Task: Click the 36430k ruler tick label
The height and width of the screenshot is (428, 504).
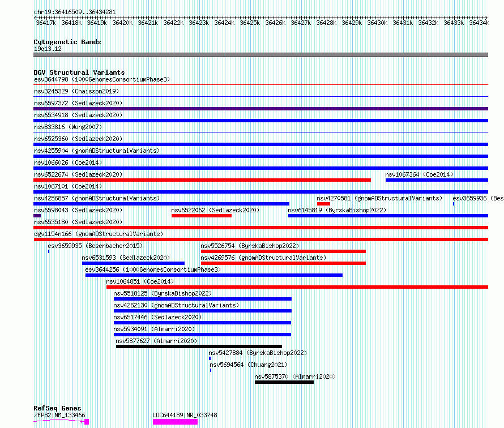Action: [377, 23]
